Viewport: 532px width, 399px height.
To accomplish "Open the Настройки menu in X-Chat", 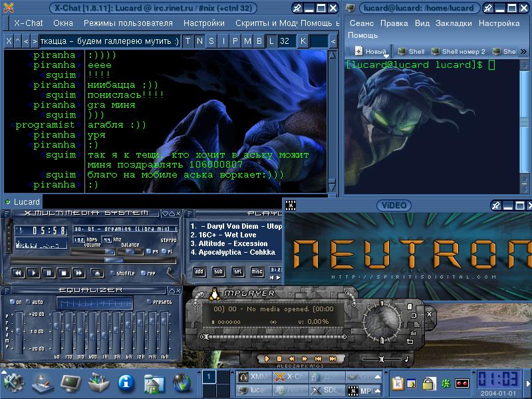I will [203, 23].
